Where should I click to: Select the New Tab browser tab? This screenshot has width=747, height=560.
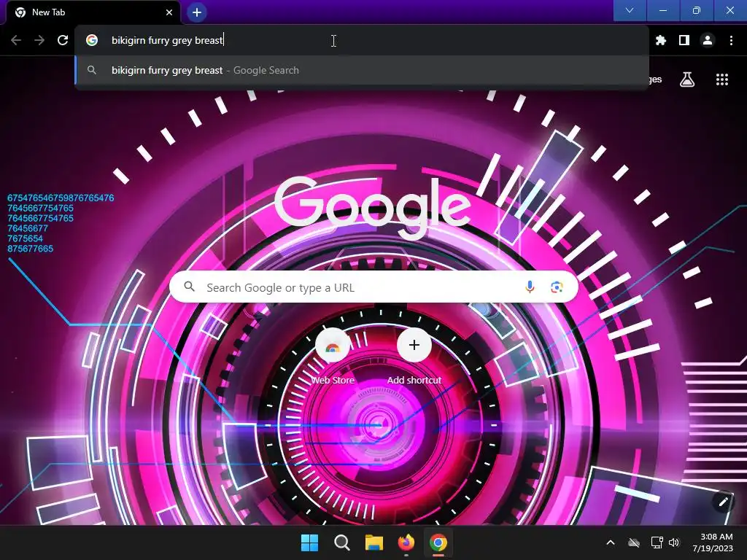(93, 12)
